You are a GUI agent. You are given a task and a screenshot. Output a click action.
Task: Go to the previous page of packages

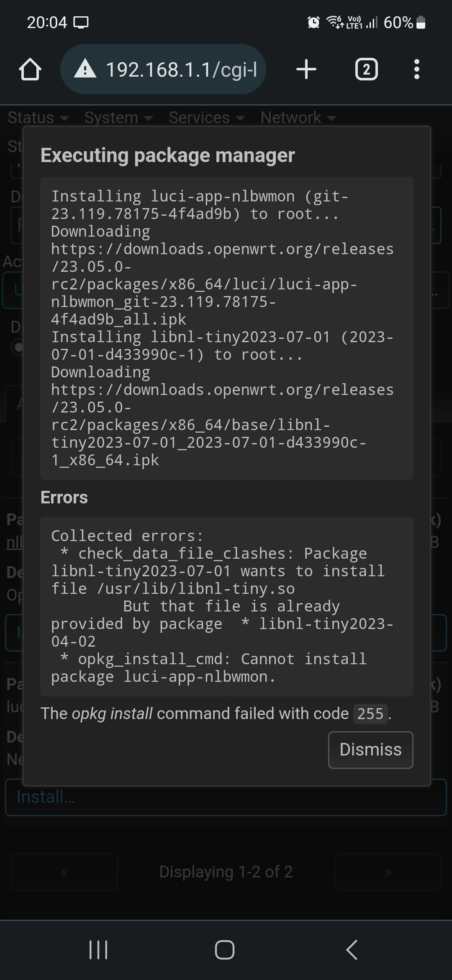[x=64, y=872]
